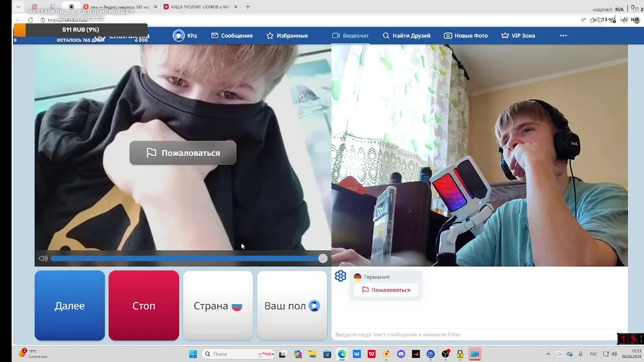Open Microsoft Edge from the taskbar

coord(342,354)
